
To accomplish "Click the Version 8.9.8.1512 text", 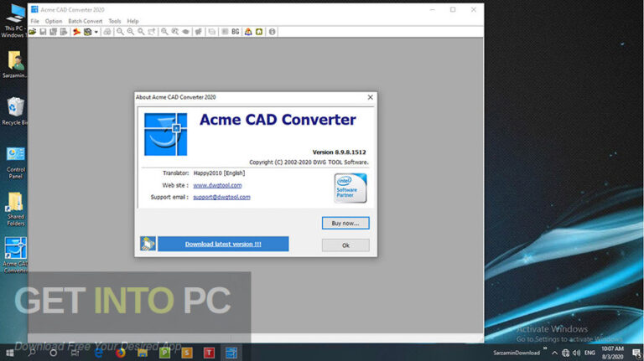I will coord(340,152).
